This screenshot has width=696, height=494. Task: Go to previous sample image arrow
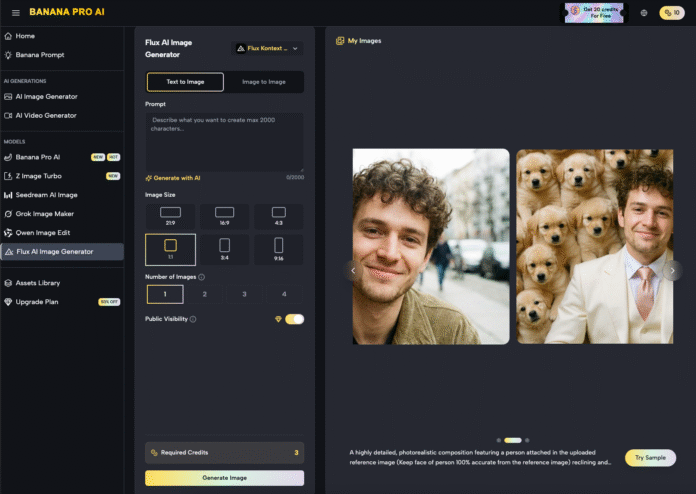352,269
